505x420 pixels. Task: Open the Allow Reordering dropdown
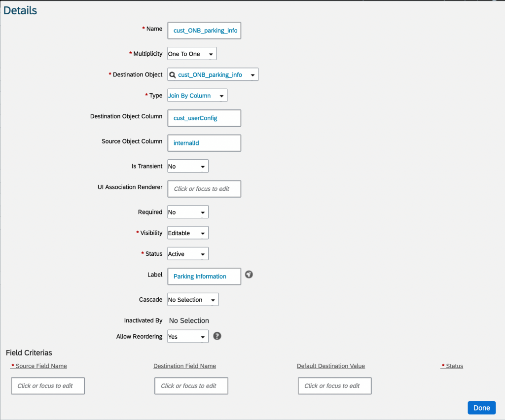click(x=188, y=337)
